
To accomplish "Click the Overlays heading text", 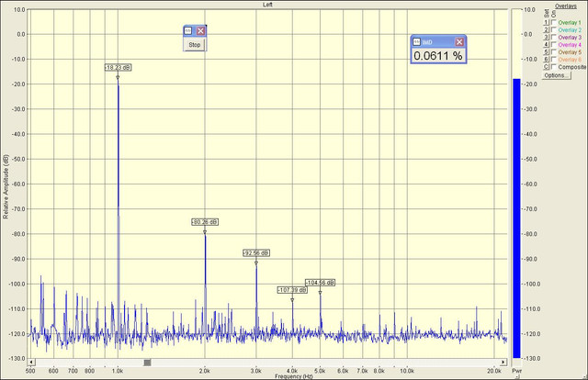I will pos(566,6).
